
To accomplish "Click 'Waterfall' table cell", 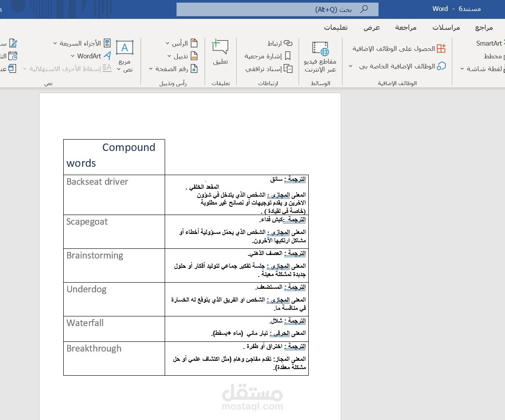I will click(114, 329).
